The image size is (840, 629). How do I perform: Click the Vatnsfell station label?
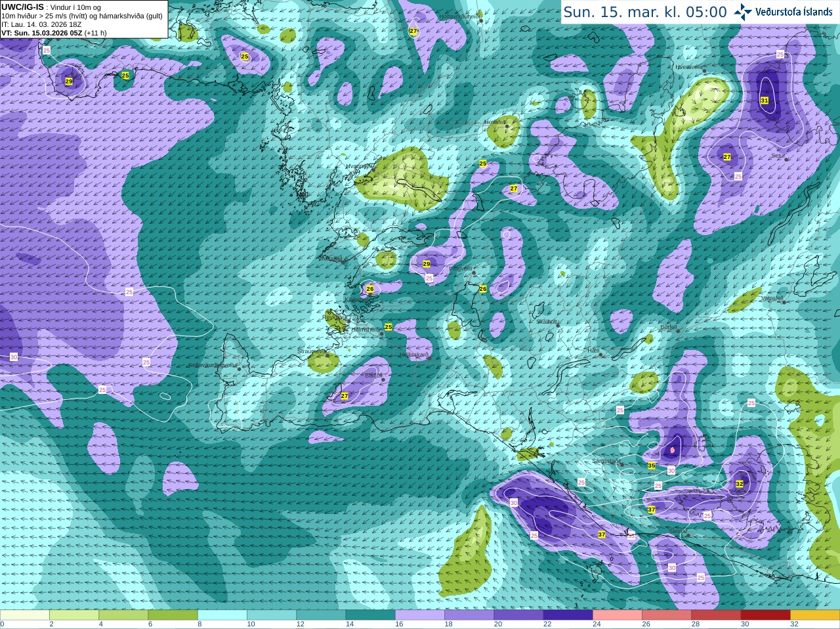click(772, 298)
